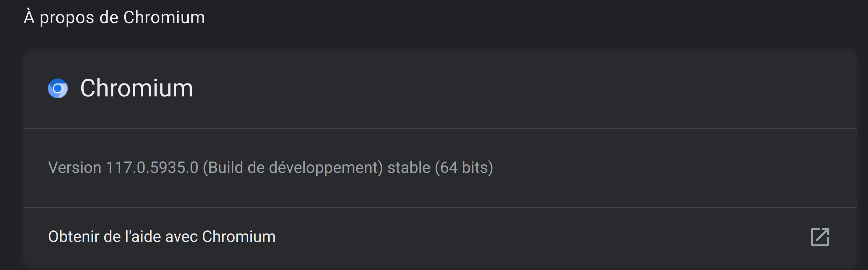
Task: Click the word l'aide in the help row
Action: coord(144,237)
